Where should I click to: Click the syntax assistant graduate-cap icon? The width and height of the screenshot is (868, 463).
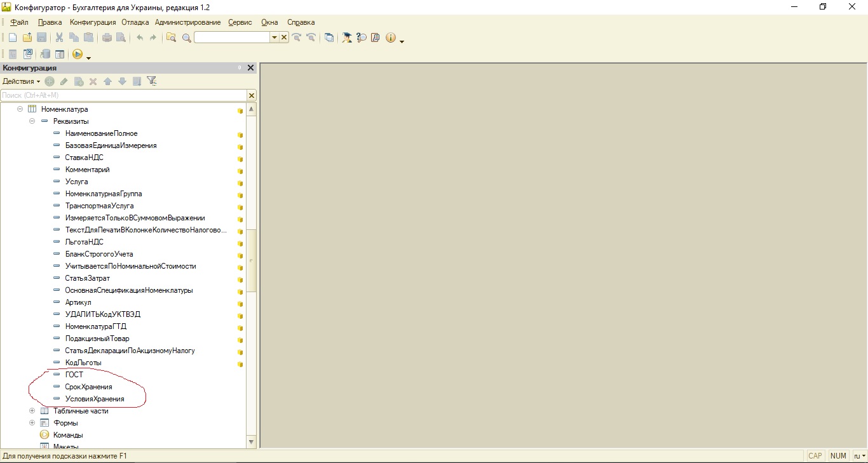[347, 37]
